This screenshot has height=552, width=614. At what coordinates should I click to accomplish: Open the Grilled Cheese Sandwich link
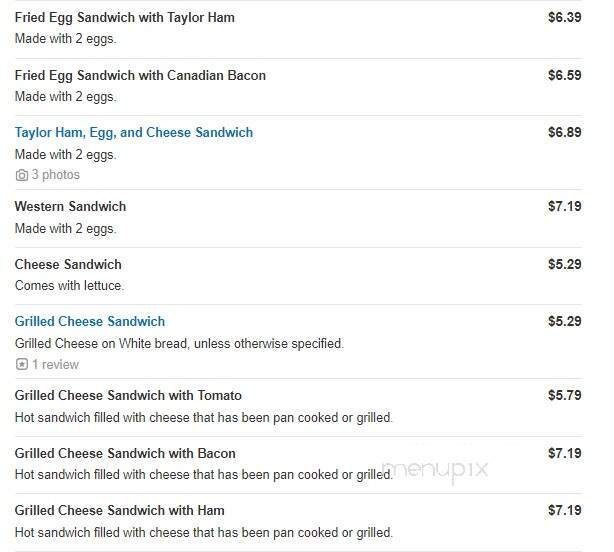90,321
